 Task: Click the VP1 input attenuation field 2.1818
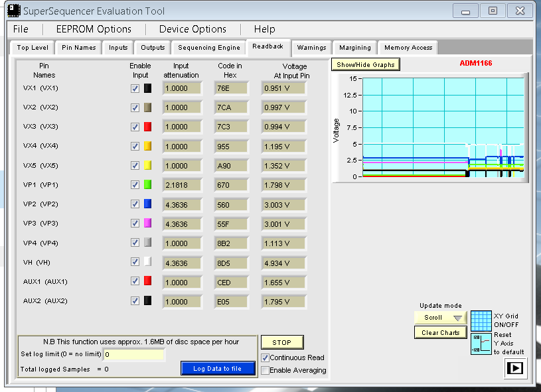coord(182,185)
